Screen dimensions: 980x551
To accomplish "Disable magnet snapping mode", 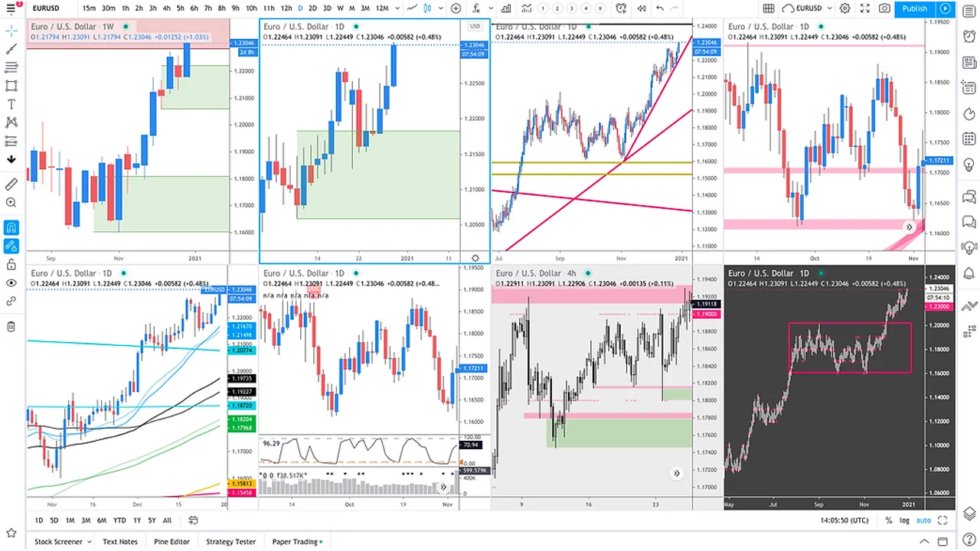I will tap(11, 227).
